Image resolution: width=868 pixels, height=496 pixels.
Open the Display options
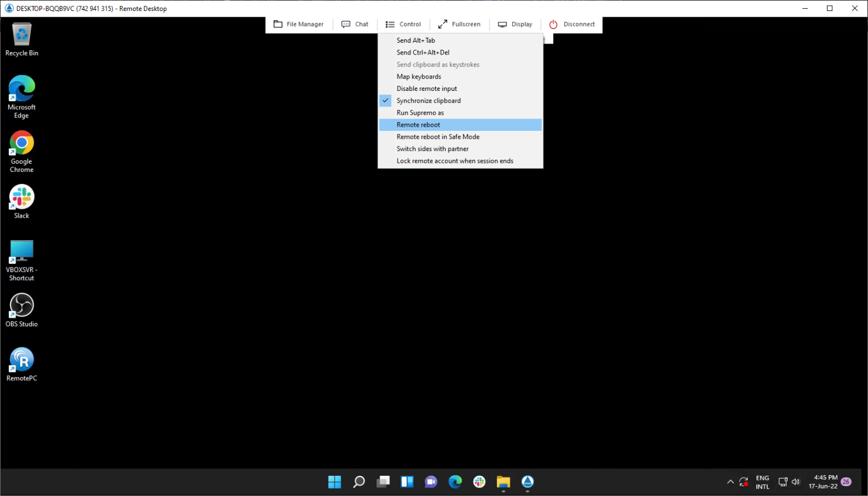click(x=515, y=24)
